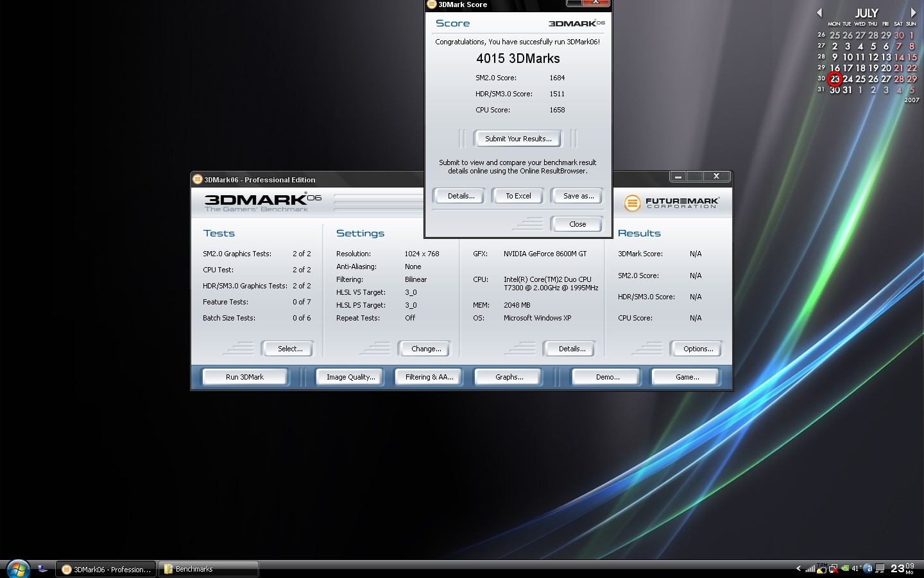Select date 16 in July calendar
924x578 pixels.
pos(835,68)
